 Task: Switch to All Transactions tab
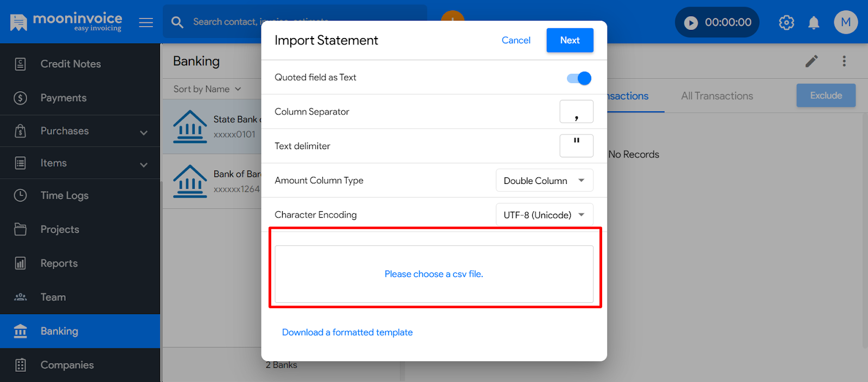(x=717, y=96)
